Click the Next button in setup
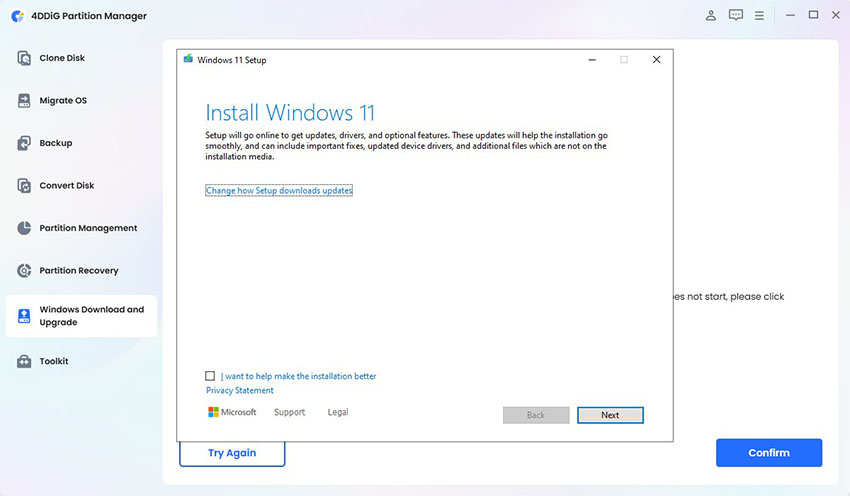Screen dimensions: 850x496 (x=610, y=415)
